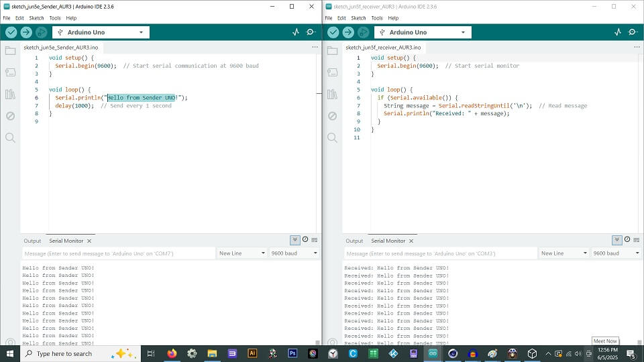Image resolution: width=644 pixels, height=362 pixels.
Task: Open Library Manager in Sender sidebar
Action: coord(10,94)
